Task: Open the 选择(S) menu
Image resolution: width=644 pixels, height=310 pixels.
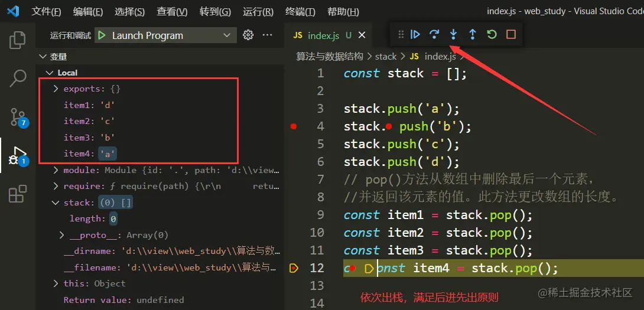Action: (130, 11)
